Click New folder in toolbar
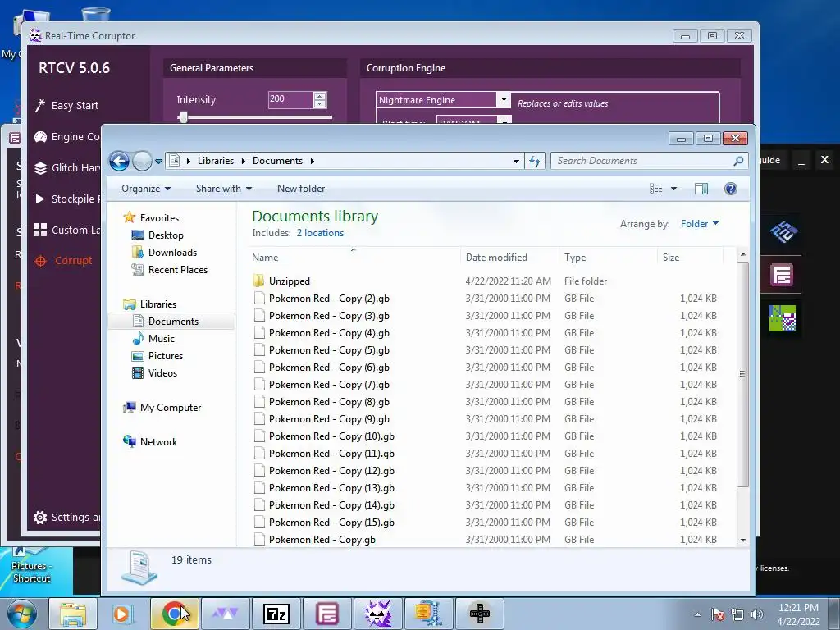Image resolution: width=840 pixels, height=630 pixels. (x=301, y=189)
